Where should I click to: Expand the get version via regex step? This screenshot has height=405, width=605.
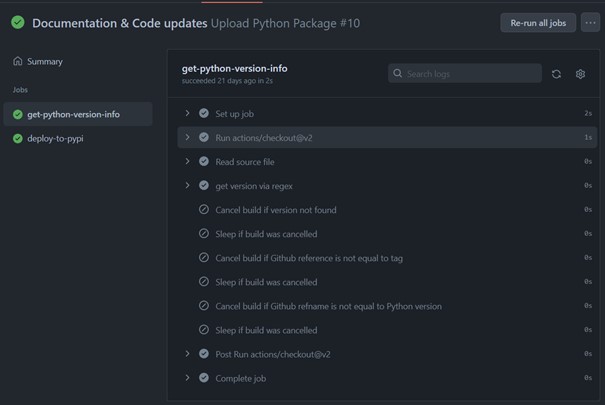pyautogui.click(x=187, y=185)
